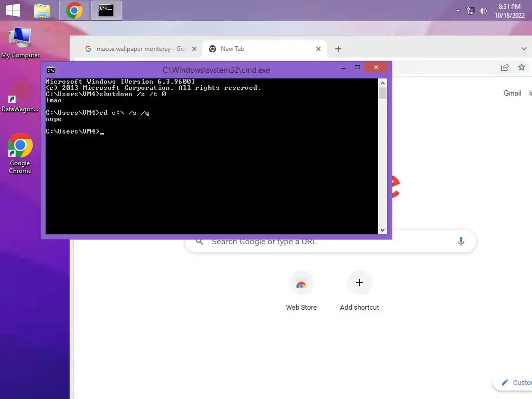The image size is (532, 399).
Task: Select the cmd.exe taskbar icon
Action: coord(106,10)
